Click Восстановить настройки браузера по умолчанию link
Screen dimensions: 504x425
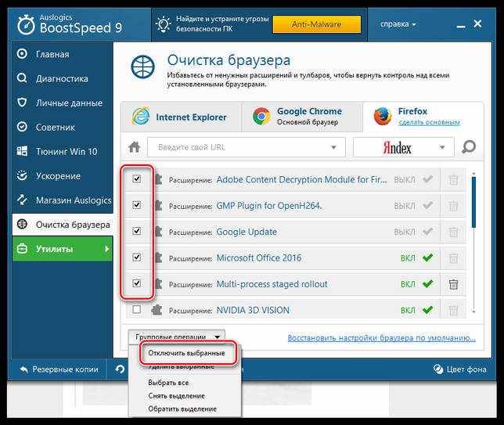[x=382, y=338]
